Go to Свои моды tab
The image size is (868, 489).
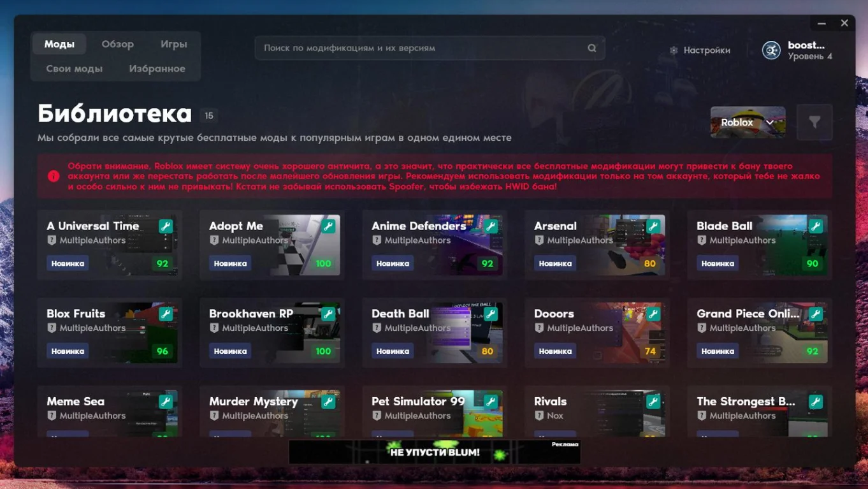point(74,69)
